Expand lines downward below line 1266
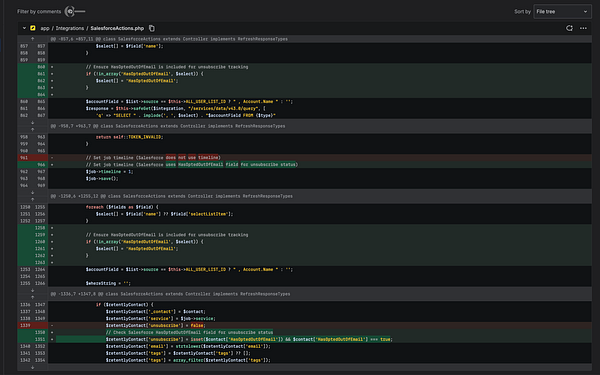The width and height of the screenshot is (600, 375). [x=33, y=290]
